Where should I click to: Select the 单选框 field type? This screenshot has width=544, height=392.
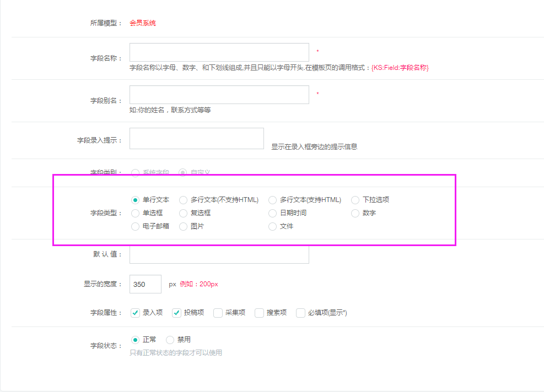[135, 213]
